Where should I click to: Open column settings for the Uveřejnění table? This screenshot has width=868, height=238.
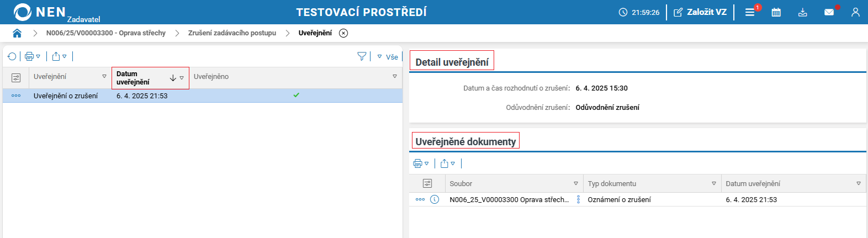click(x=16, y=77)
